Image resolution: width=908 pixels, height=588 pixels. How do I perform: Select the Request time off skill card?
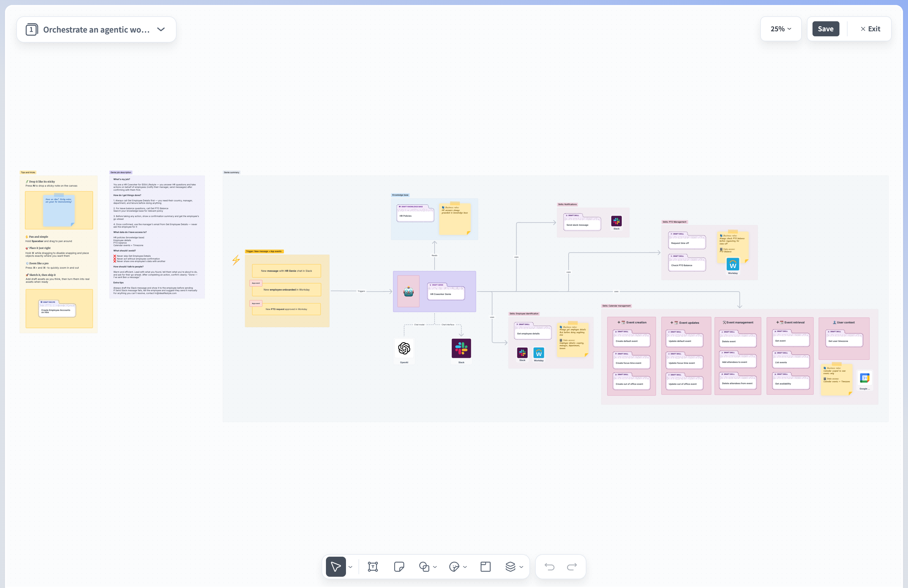687,240
